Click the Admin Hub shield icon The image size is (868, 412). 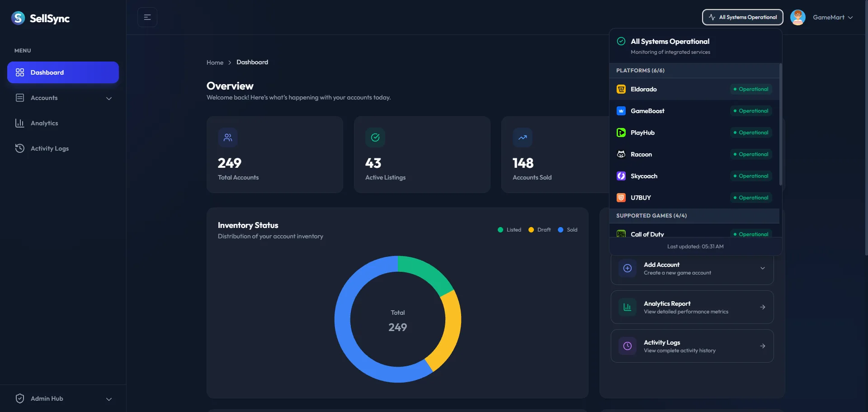click(x=20, y=398)
